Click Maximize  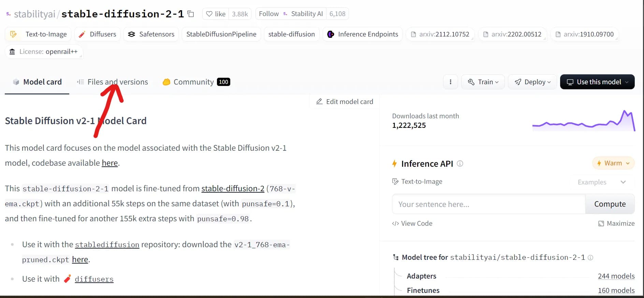[x=617, y=224]
